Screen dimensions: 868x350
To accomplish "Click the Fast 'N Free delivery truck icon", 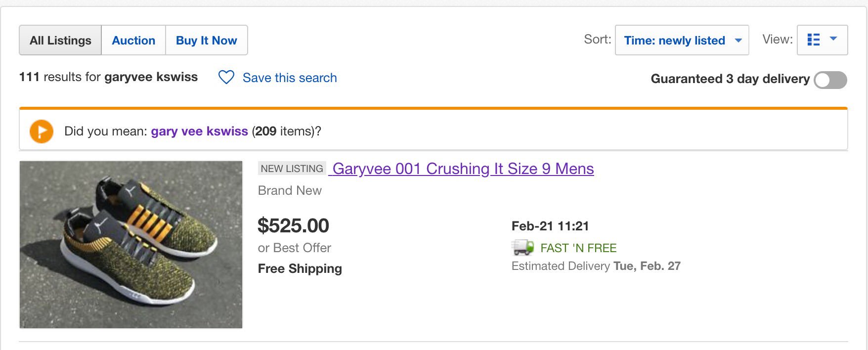I will tap(522, 247).
